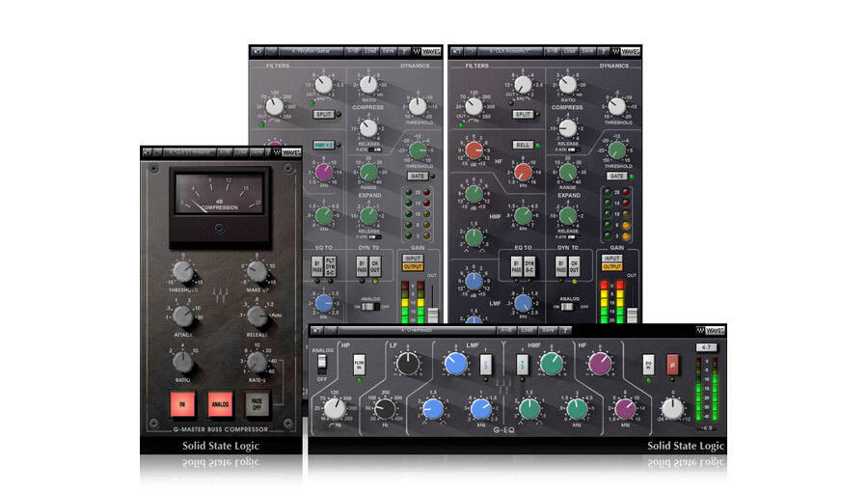Toggle the SPLIT button on CLA Acoustic strip

click(523, 114)
